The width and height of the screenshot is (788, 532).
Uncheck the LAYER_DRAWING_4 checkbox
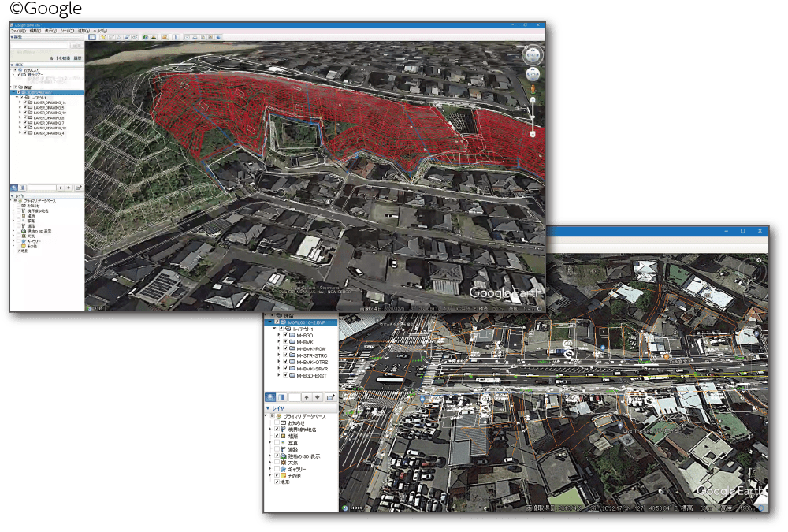point(25,132)
